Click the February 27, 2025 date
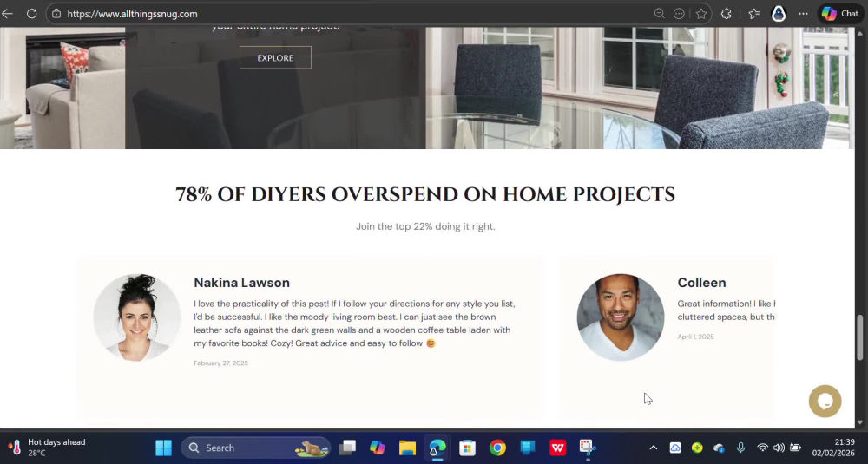Screen dimensions: 868x464 click(x=220, y=363)
